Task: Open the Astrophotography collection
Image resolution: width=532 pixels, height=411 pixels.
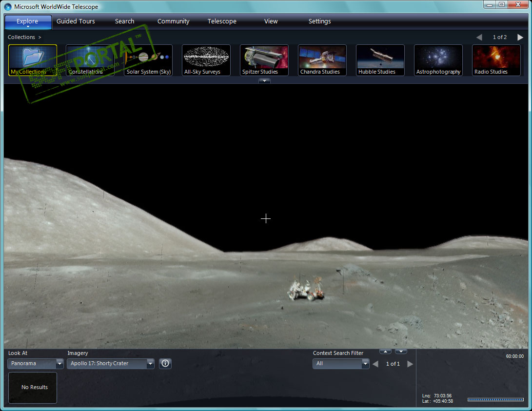Action: pyautogui.click(x=438, y=60)
